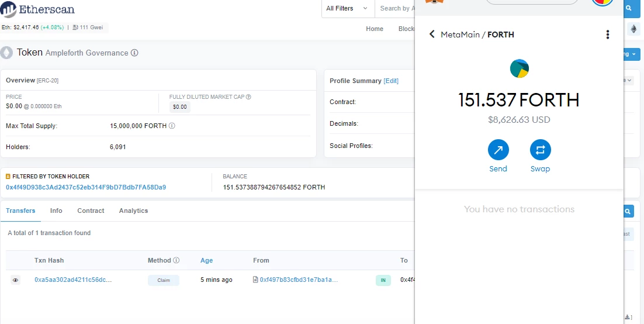Click the token holder filter icon
This screenshot has height=324, width=644.
8,177
